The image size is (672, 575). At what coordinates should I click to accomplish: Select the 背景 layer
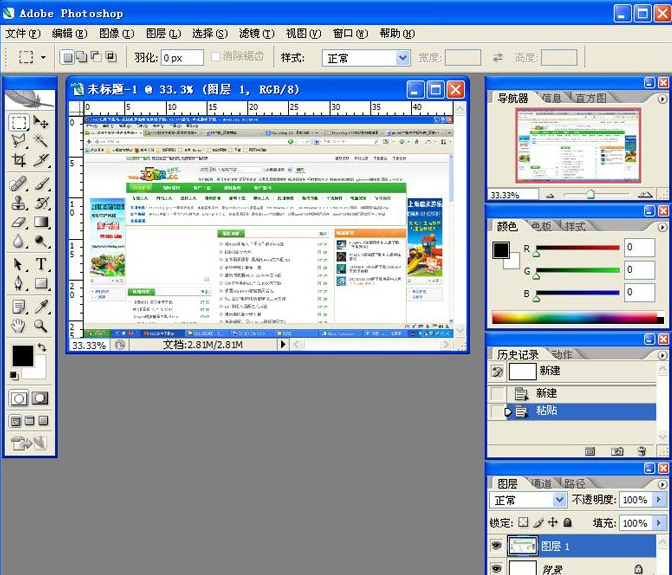pyautogui.click(x=572, y=568)
